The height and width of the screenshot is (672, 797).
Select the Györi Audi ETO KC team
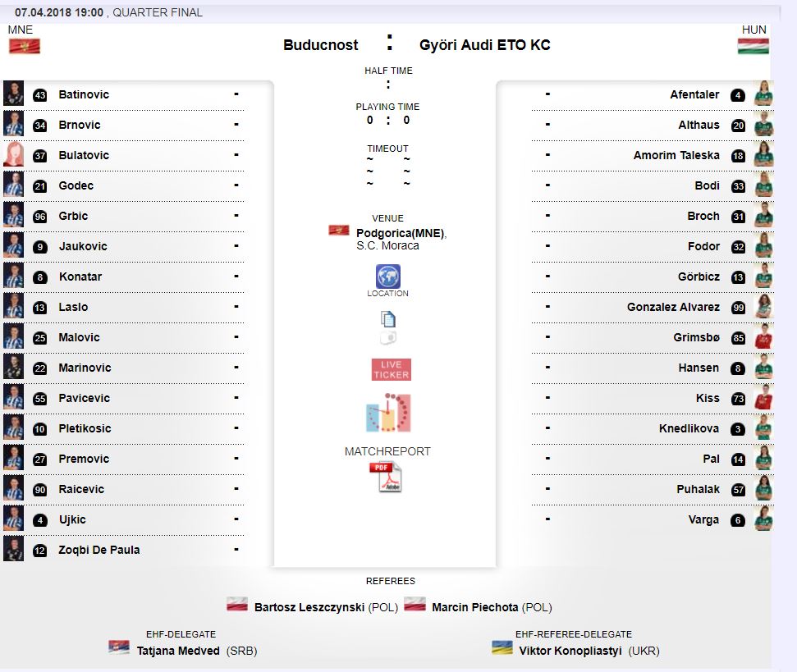(x=484, y=45)
